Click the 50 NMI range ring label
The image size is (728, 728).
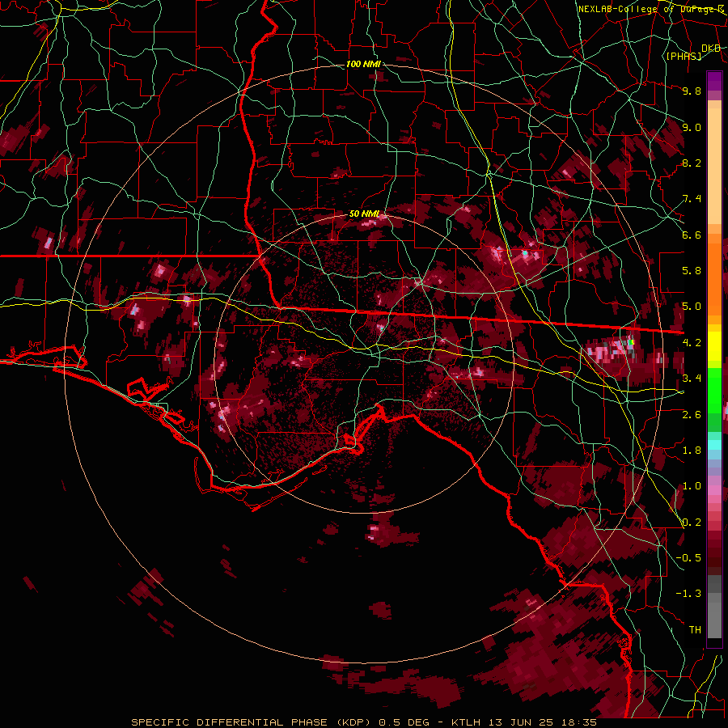click(364, 214)
